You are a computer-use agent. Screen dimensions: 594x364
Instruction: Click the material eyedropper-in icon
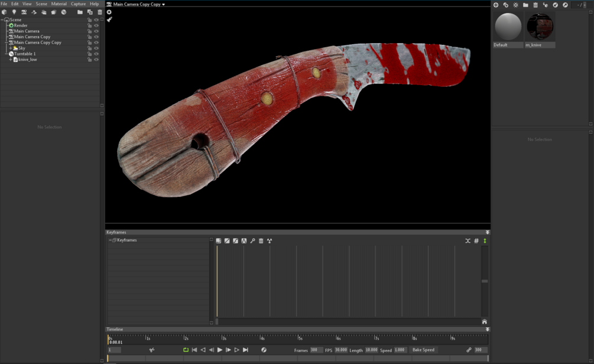(556, 5)
